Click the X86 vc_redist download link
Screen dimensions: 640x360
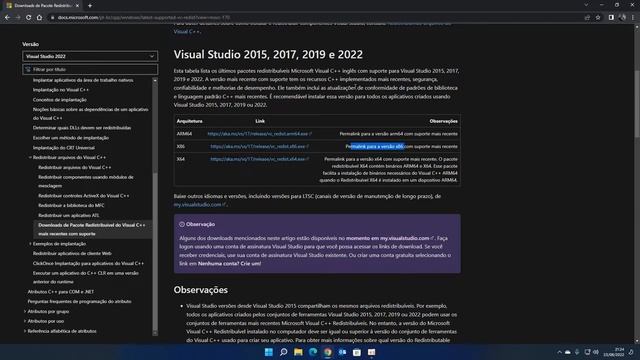(x=260, y=146)
